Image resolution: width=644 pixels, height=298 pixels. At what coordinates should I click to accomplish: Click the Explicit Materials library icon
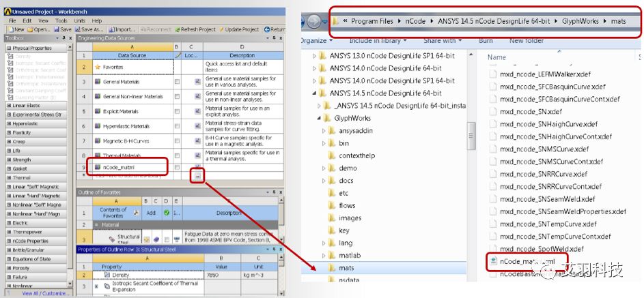[x=98, y=111]
